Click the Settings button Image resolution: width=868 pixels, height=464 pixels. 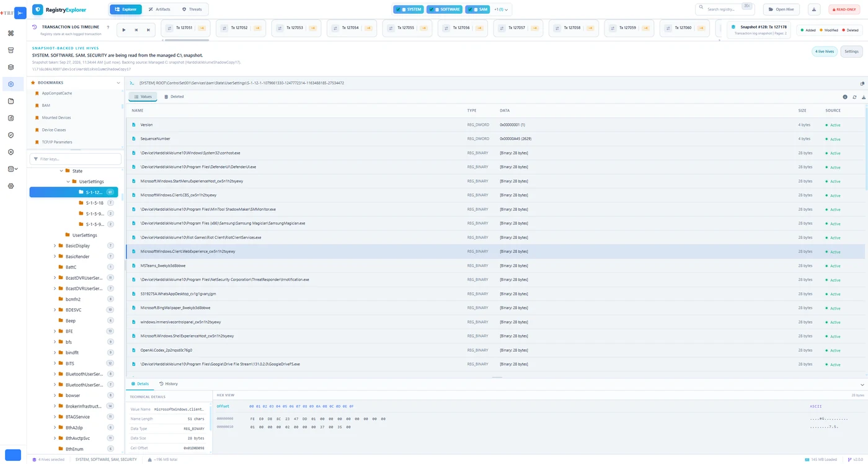coord(852,51)
